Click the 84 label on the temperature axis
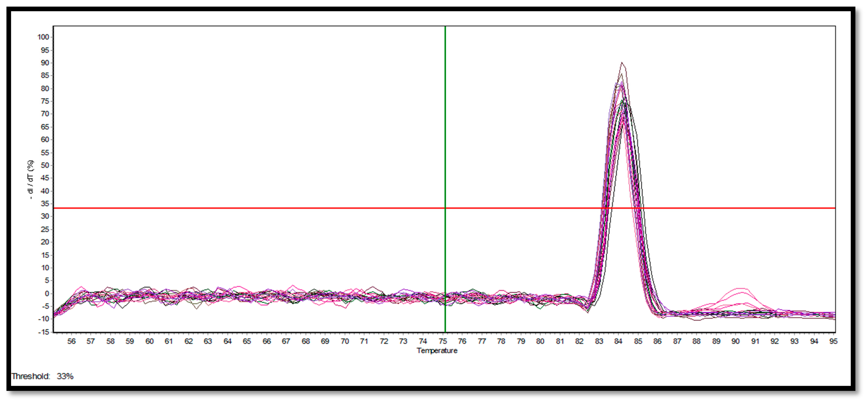The width and height of the screenshot is (868, 400). 618,341
